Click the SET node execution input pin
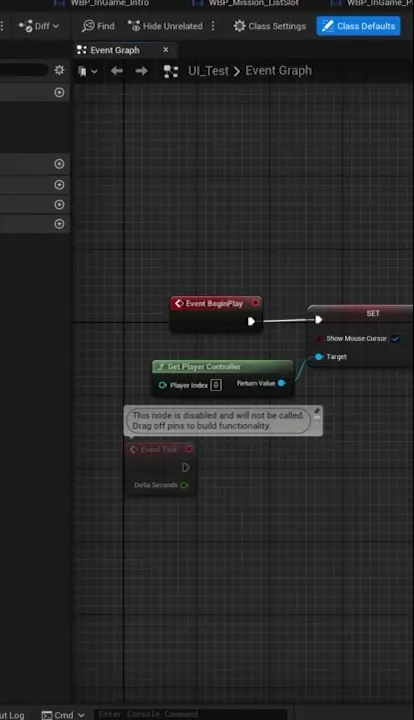This screenshot has height=720, width=414. click(319, 320)
